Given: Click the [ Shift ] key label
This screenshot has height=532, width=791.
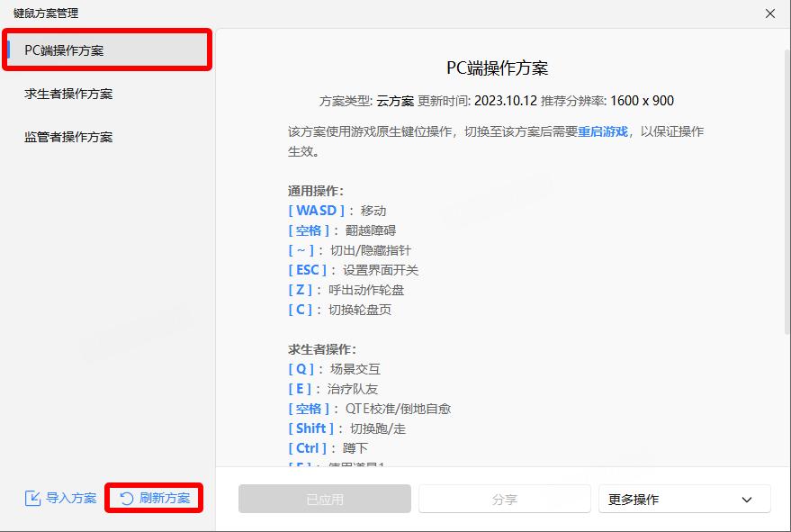Looking at the screenshot, I should [310, 428].
